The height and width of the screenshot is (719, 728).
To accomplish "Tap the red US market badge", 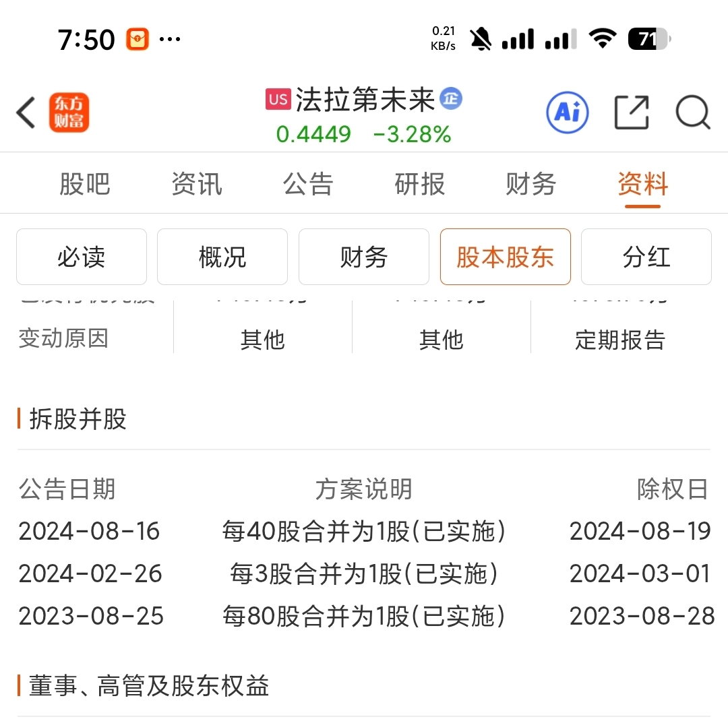I will 278,99.
